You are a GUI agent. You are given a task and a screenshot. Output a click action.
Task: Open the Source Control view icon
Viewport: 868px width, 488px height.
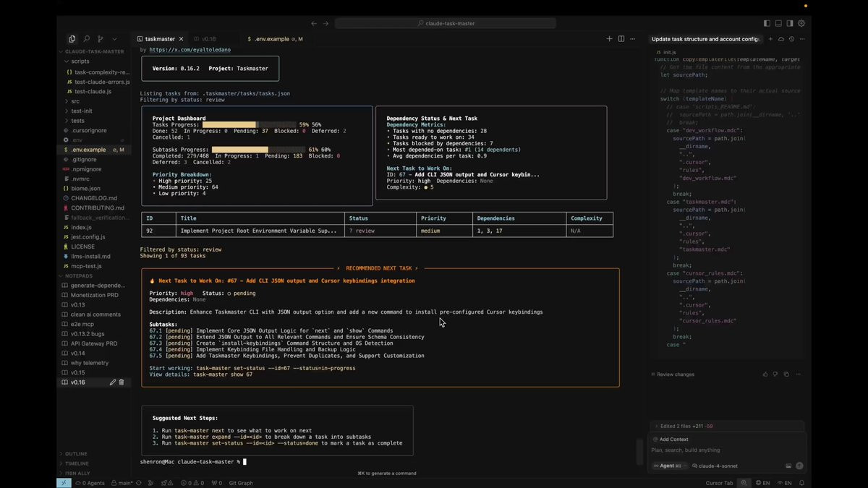pyautogui.click(x=101, y=39)
